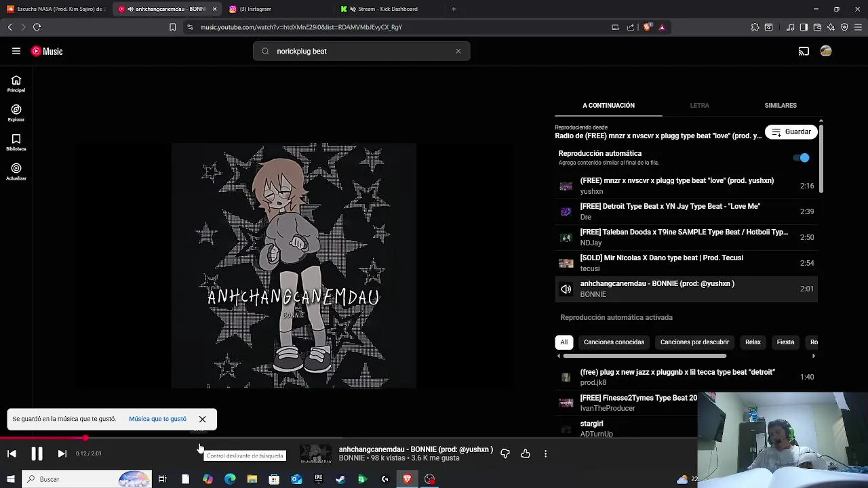Play Detroit Type Beat "Love Me"

(686, 211)
